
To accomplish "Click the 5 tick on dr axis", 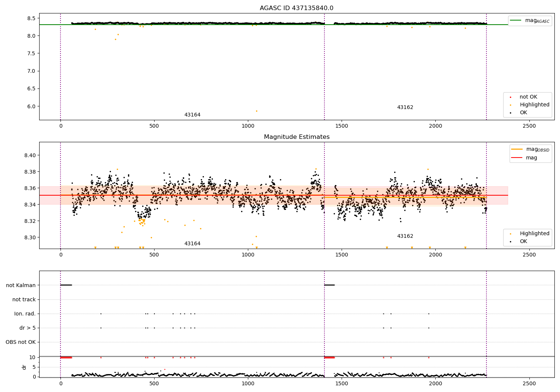I will pos(34,367).
